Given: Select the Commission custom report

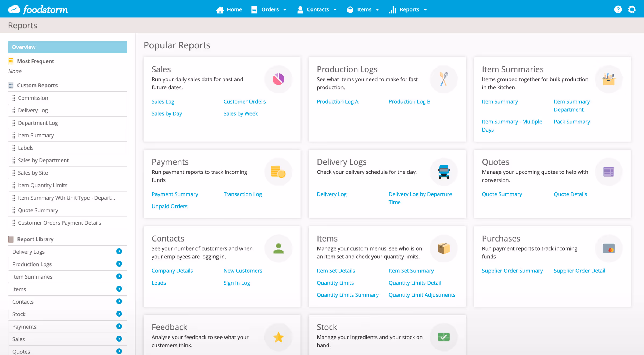Looking at the screenshot, I should (33, 98).
